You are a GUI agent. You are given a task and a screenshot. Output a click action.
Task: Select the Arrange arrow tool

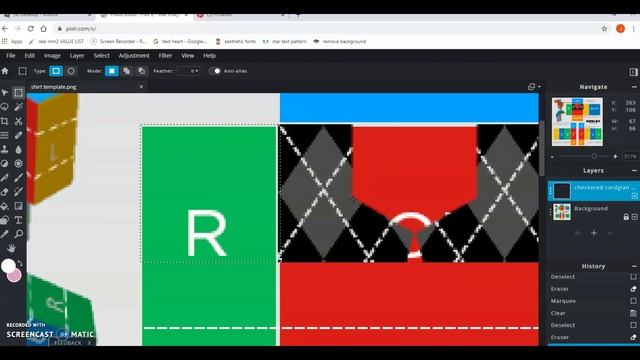pos(4,93)
